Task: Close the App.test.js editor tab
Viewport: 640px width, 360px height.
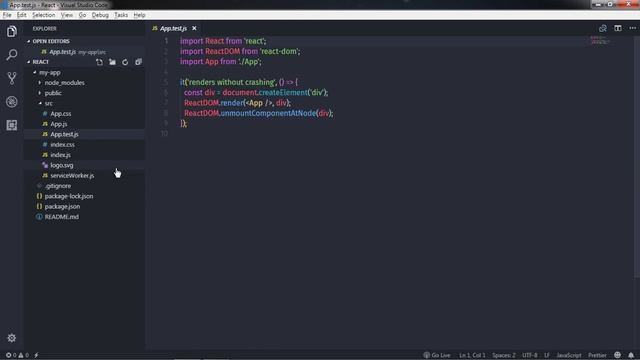Action: [x=194, y=28]
